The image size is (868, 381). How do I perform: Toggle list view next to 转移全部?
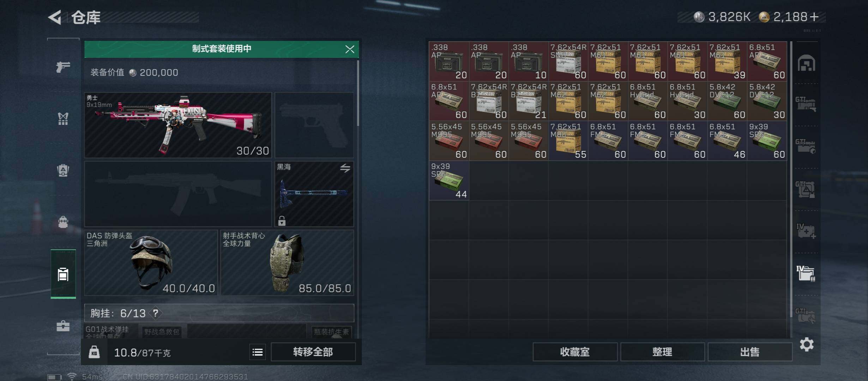click(x=258, y=352)
